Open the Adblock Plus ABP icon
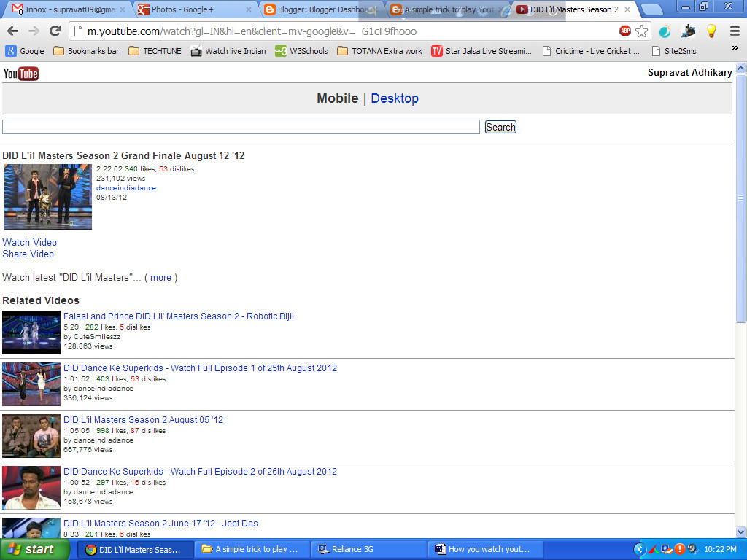Image resolution: width=747 pixels, height=560 pixels. pyautogui.click(x=625, y=31)
